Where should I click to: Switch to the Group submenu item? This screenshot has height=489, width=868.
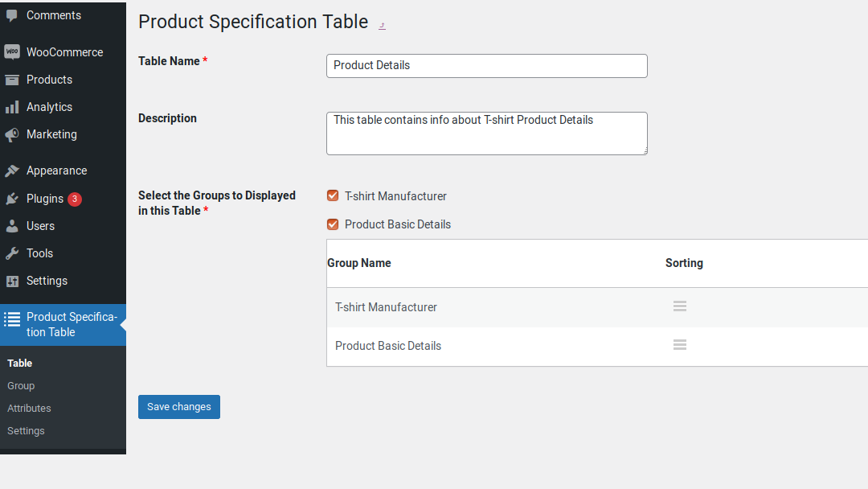click(21, 385)
